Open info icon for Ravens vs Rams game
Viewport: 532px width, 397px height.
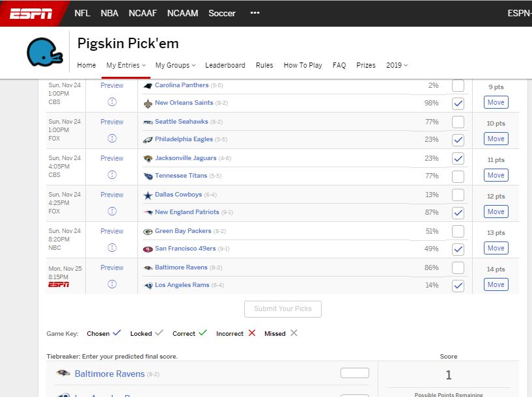(112, 284)
